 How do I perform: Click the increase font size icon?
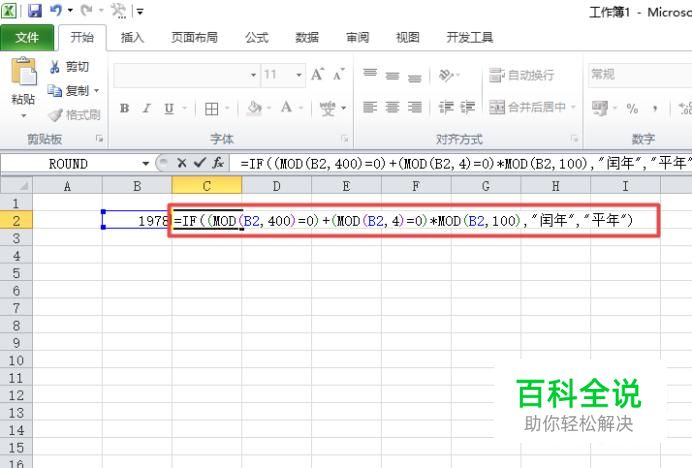click(317, 74)
